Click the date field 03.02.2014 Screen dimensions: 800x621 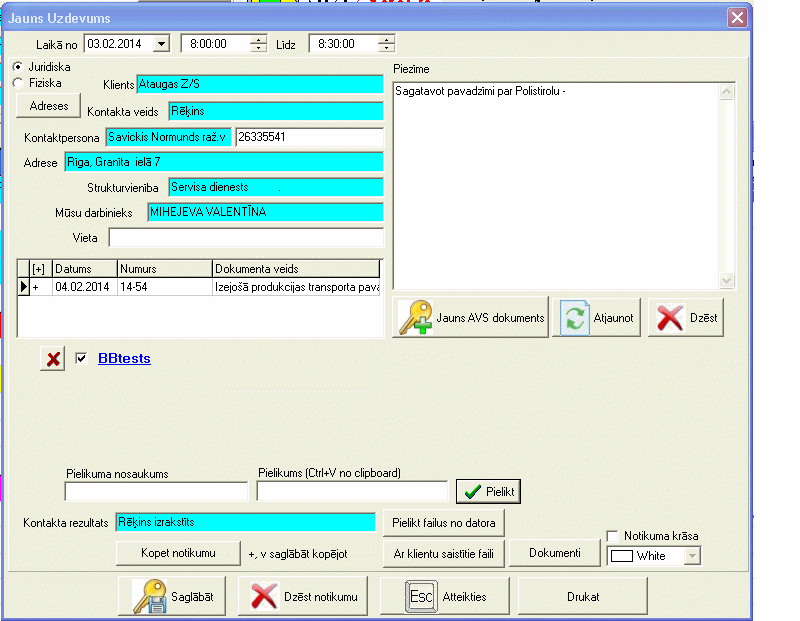(119, 44)
